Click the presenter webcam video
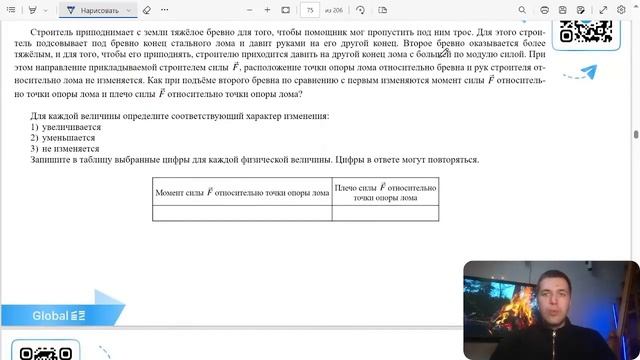 [551, 310]
